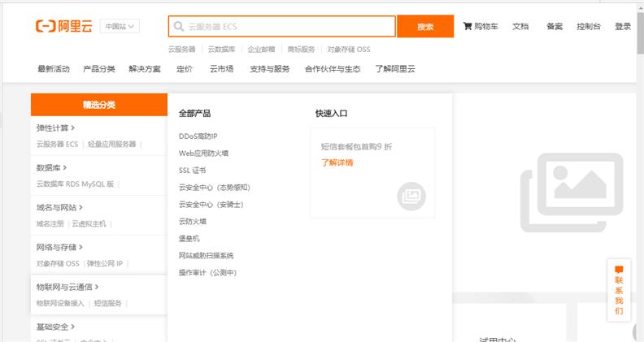Open 云服务器 ECS in the sidebar

(57, 144)
